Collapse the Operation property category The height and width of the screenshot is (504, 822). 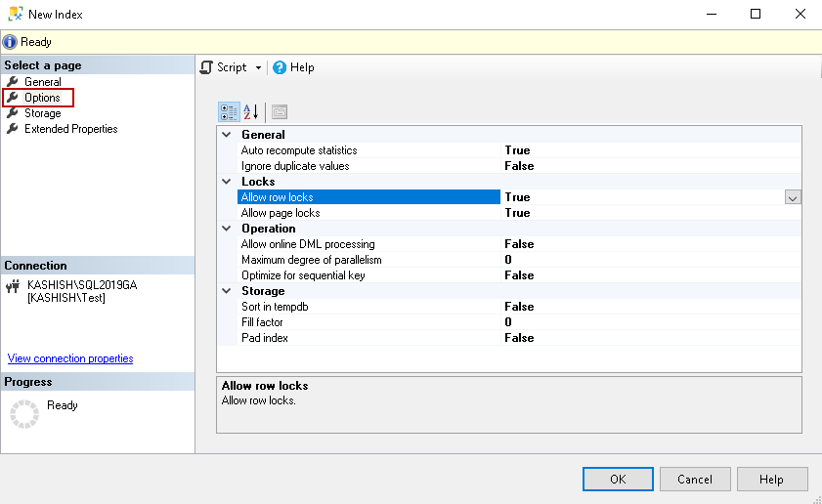[227, 229]
